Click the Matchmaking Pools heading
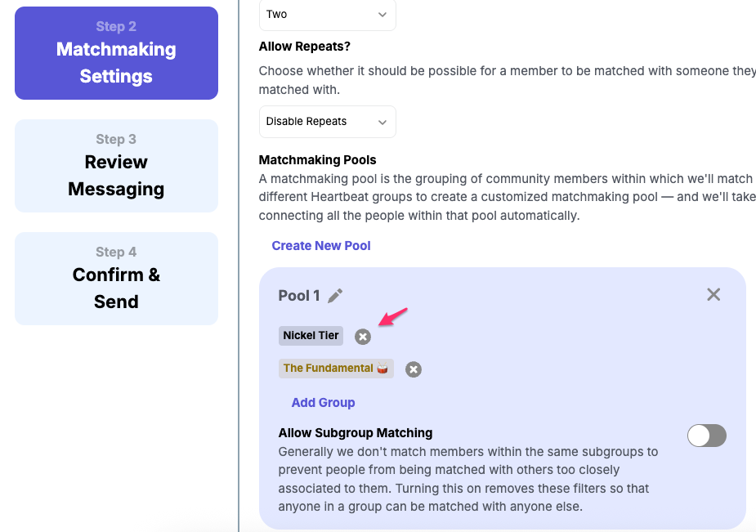This screenshot has height=532, width=756. coord(317,160)
